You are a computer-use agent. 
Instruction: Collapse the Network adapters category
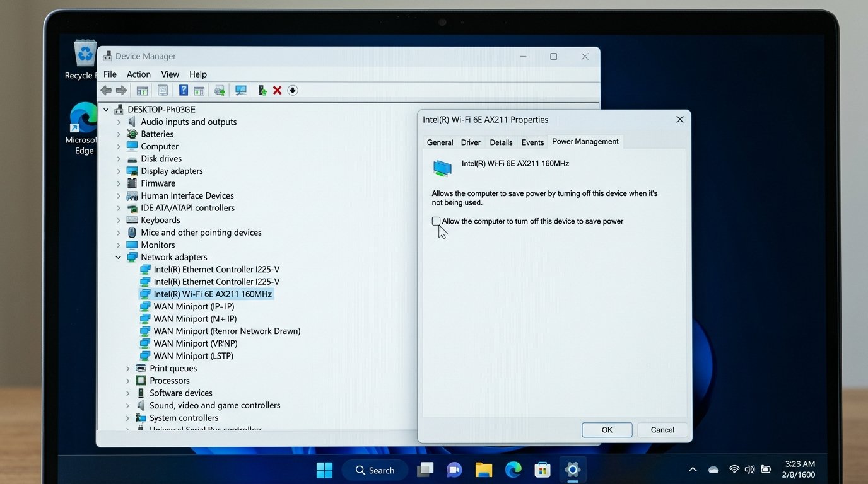[119, 257]
